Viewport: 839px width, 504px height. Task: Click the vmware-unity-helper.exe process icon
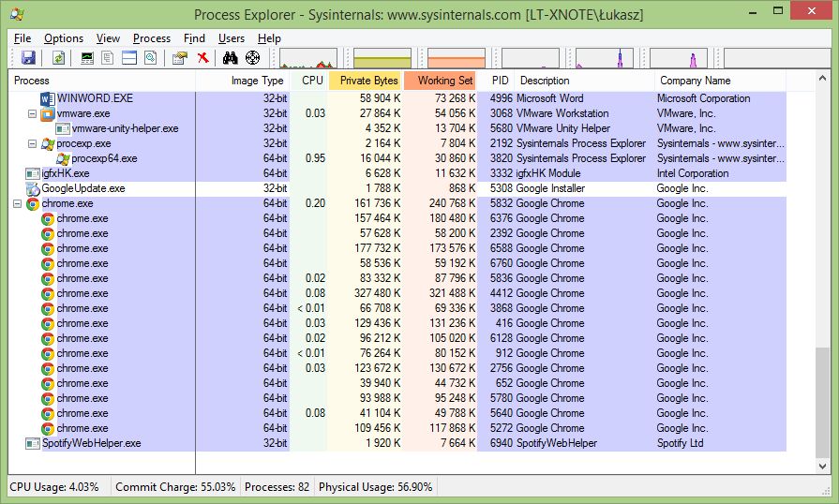coord(63,128)
